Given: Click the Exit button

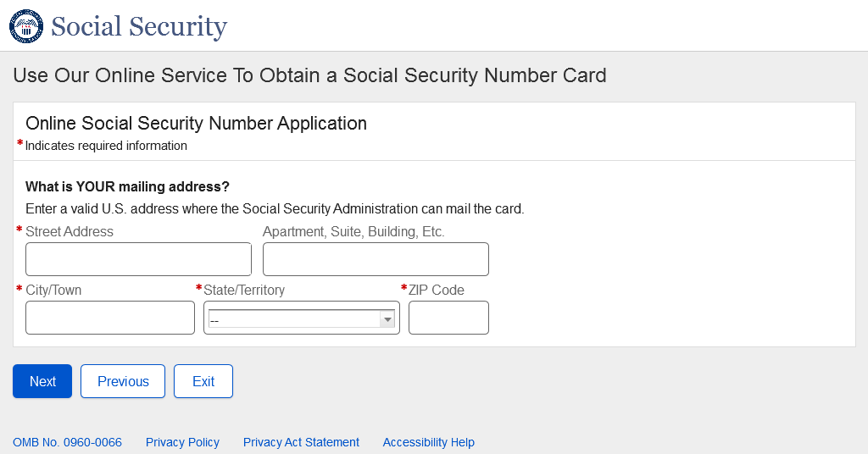Looking at the screenshot, I should pyautogui.click(x=203, y=381).
